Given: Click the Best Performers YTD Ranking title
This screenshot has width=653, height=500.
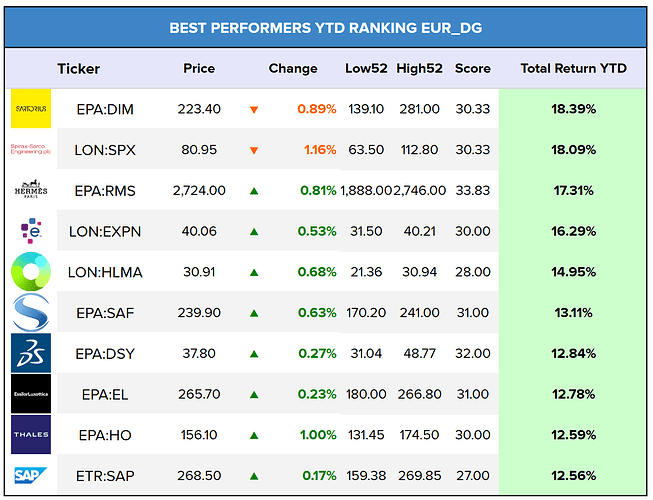Looking at the screenshot, I should [326, 28].
